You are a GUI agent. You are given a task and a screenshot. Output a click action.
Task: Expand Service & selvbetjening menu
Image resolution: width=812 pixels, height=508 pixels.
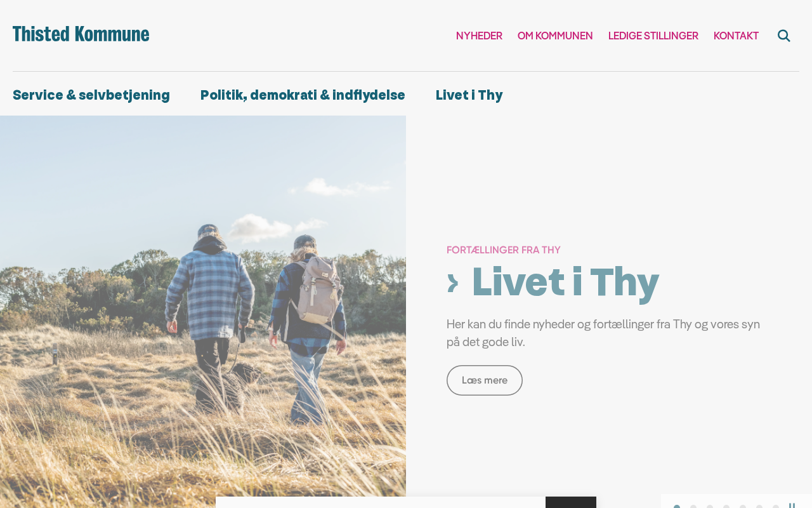[91, 95]
